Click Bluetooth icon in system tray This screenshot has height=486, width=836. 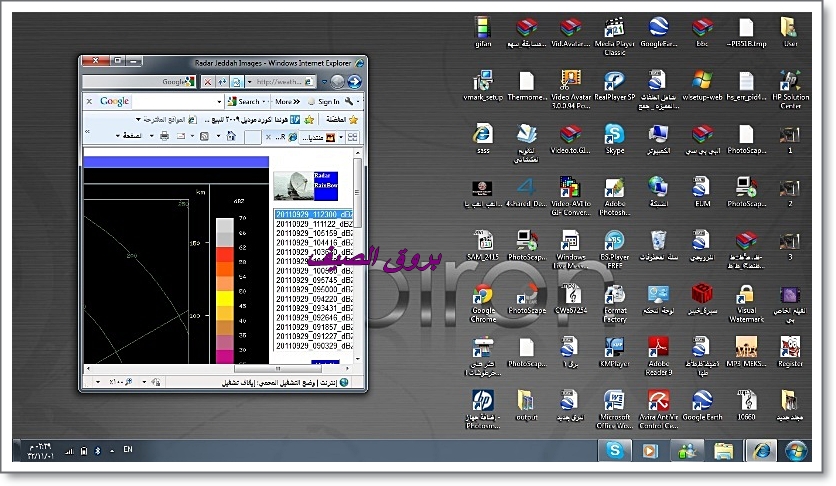click(x=98, y=451)
